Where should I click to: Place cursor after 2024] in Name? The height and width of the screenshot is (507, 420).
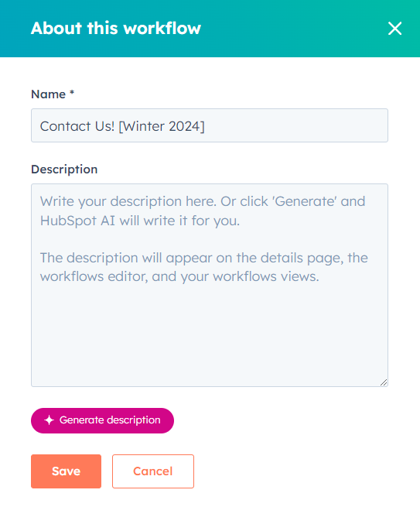(x=205, y=126)
